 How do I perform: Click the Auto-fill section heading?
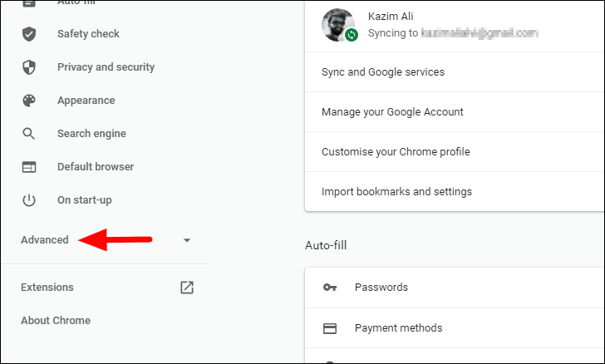(326, 245)
